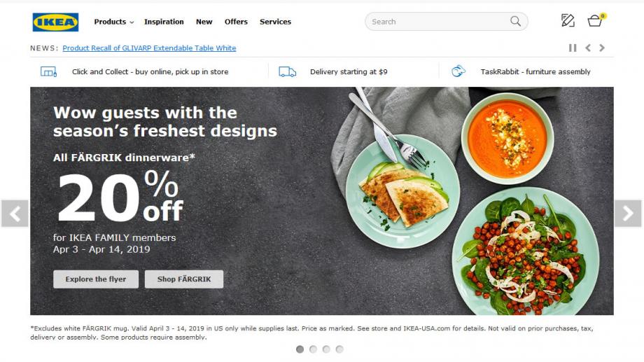Open the Inspiration menu

(x=164, y=22)
